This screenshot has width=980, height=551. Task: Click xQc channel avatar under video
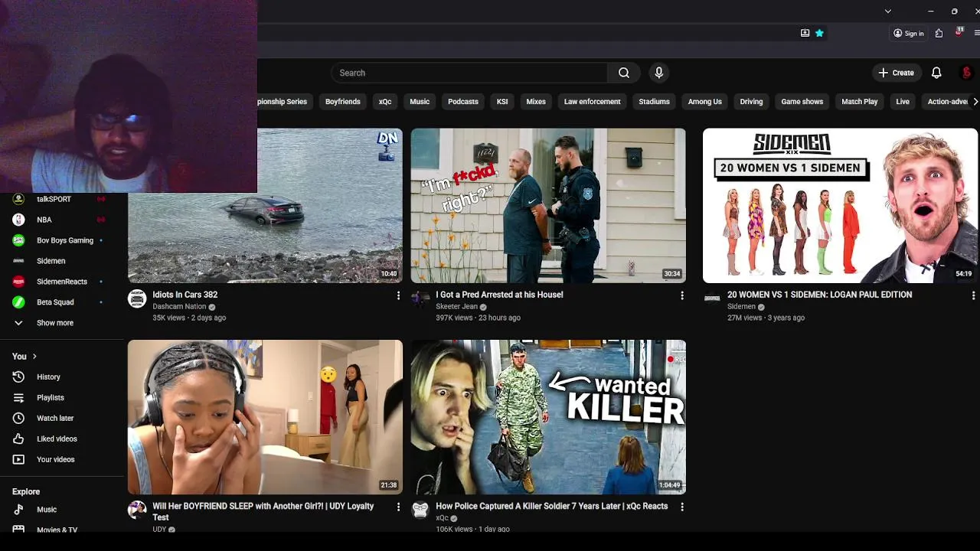tap(420, 510)
